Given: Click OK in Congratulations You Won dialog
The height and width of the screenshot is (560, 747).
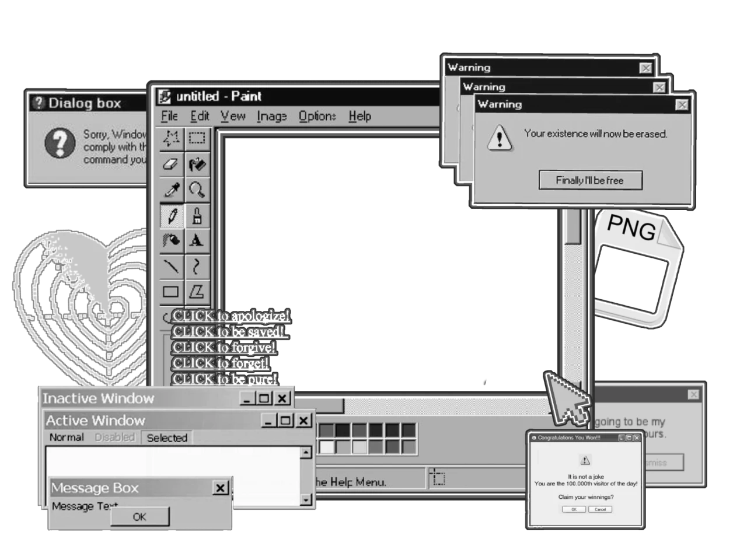Looking at the screenshot, I should tap(574, 509).
